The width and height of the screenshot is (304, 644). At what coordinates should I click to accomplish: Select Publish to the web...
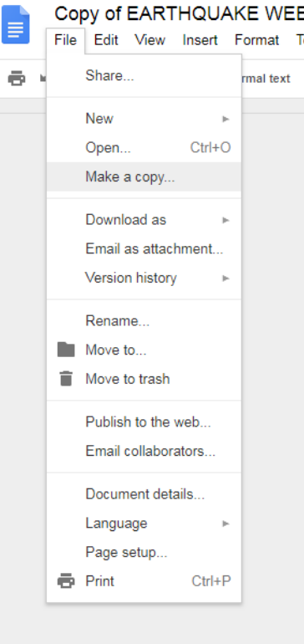point(144,422)
